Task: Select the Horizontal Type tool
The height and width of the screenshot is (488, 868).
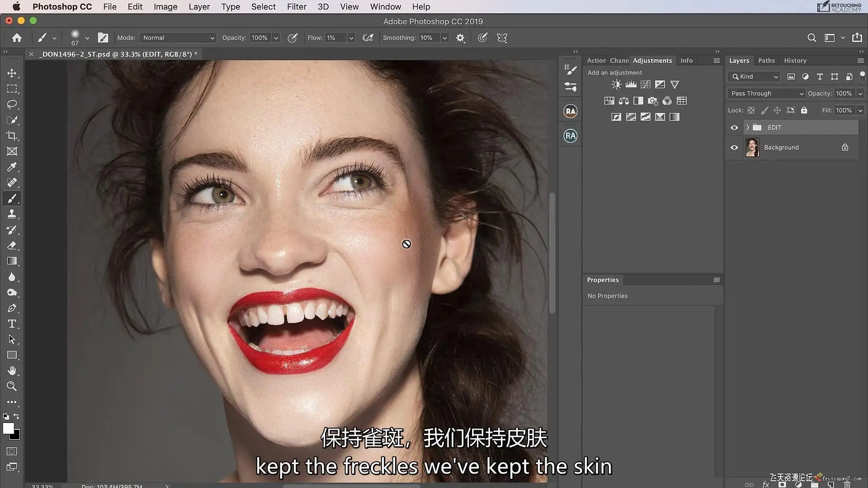Action: point(12,324)
